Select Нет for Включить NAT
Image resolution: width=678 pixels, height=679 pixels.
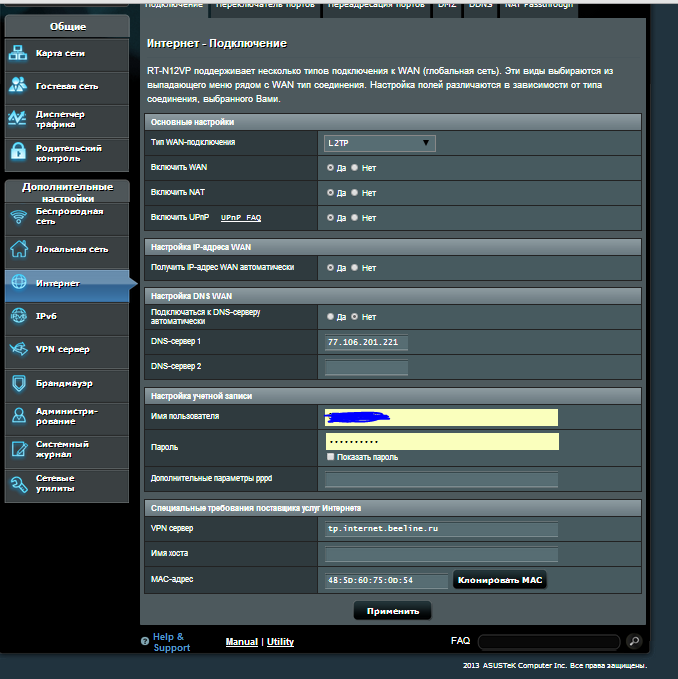coord(355,193)
